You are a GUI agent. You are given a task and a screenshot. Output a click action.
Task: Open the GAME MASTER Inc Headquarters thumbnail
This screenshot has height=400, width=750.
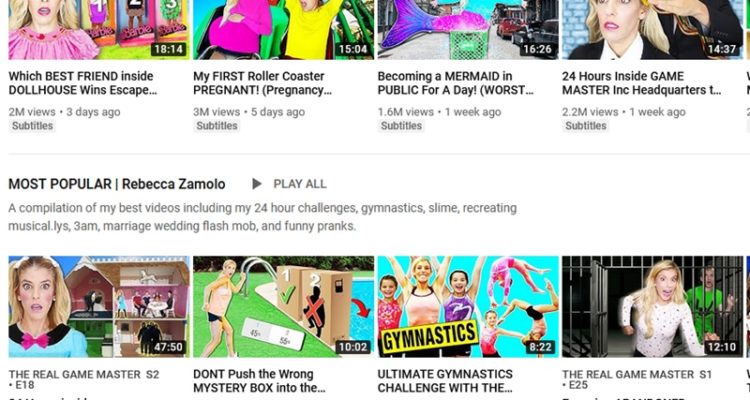(x=652, y=30)
